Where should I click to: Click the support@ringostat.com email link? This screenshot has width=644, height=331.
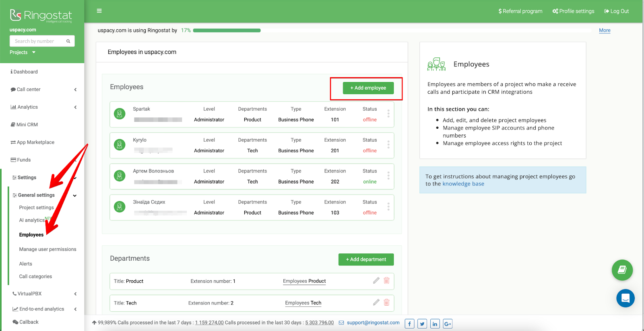click(x=373, y=323)
